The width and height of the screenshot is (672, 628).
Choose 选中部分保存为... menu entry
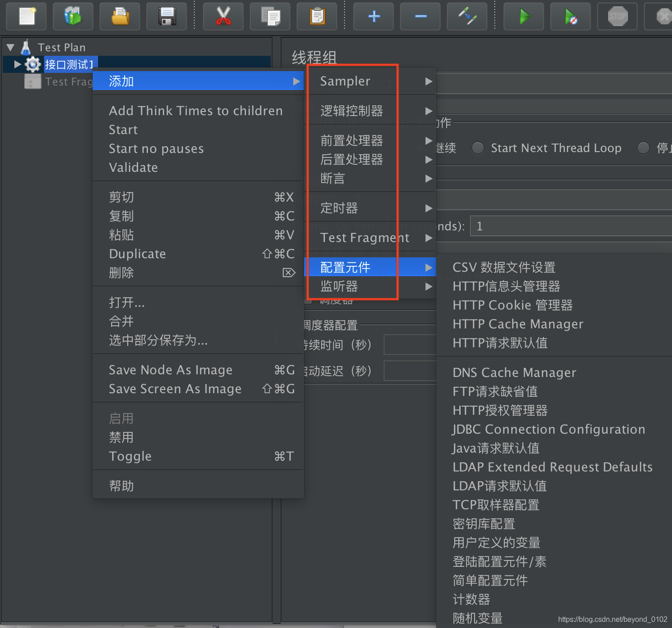[x=198, y=341]
